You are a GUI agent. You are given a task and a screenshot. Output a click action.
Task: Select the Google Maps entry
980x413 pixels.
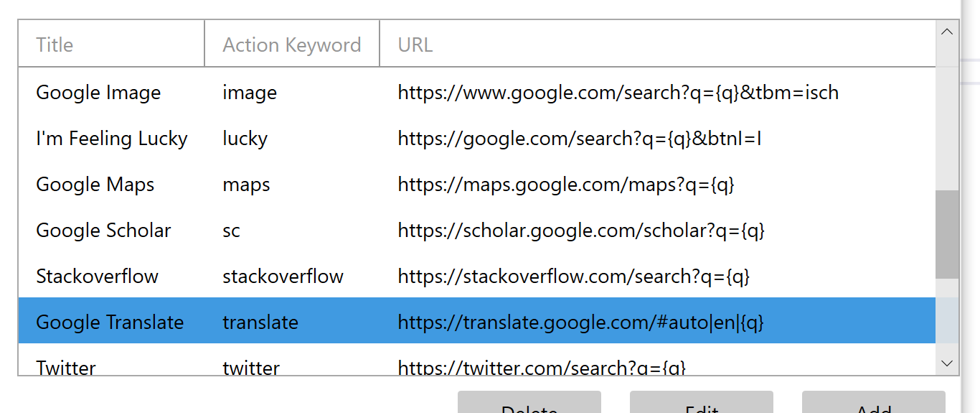coord(95,185)
